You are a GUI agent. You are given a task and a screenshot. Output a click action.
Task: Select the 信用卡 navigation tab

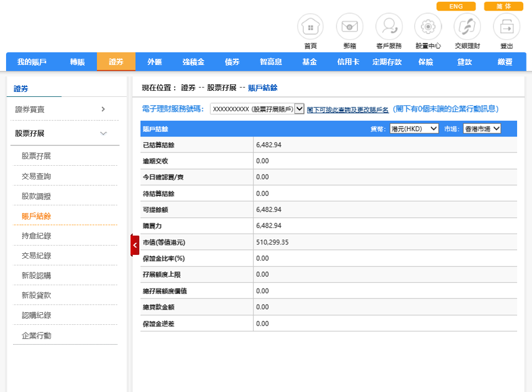tap(348, 62)
